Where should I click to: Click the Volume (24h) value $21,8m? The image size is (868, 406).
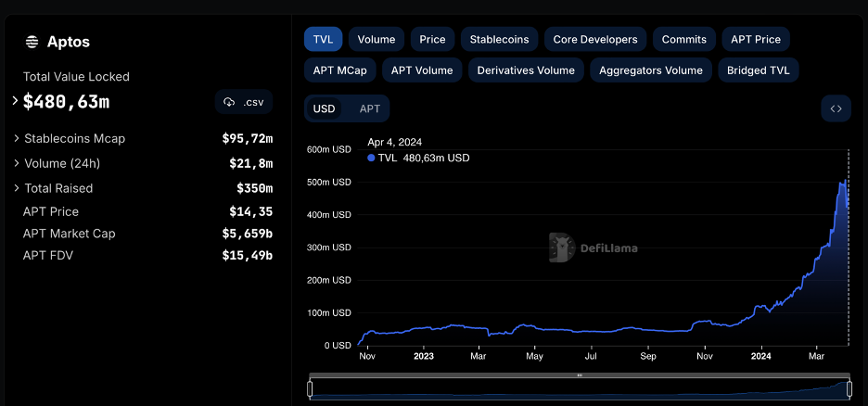[250, 163]
